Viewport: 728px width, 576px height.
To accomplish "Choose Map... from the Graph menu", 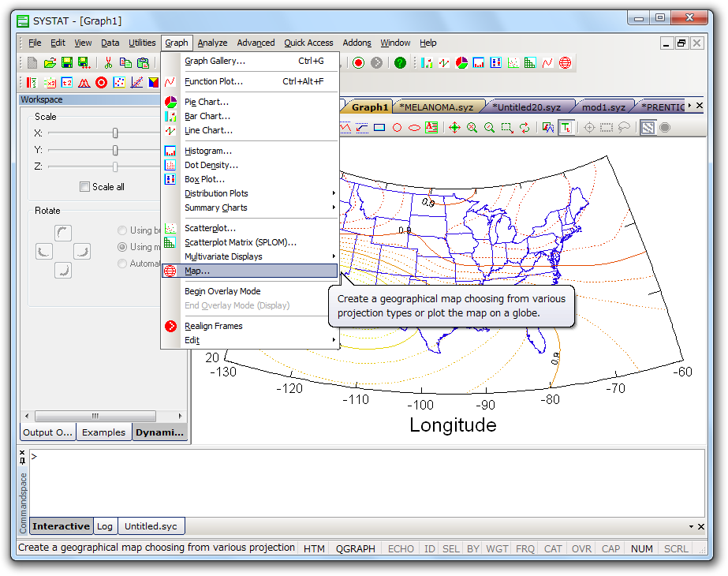I will tap(250, 271).
